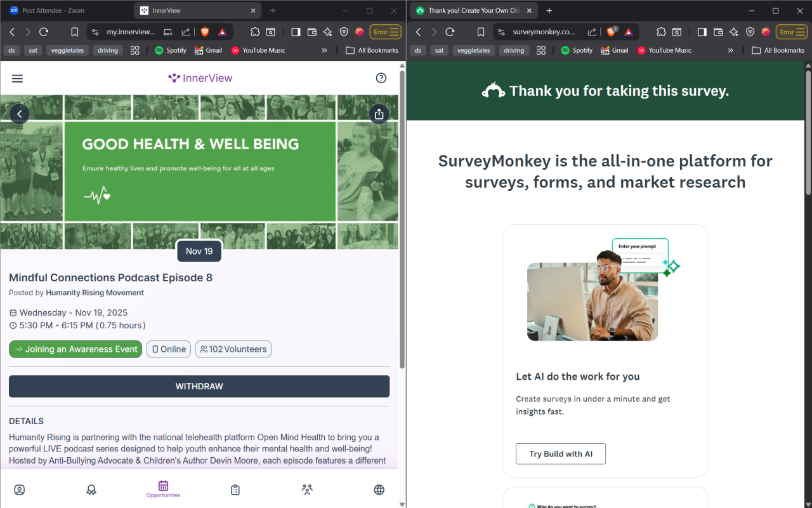Open the Error menu in the SurveyMonkey window
812x508 pixels.
792,32
